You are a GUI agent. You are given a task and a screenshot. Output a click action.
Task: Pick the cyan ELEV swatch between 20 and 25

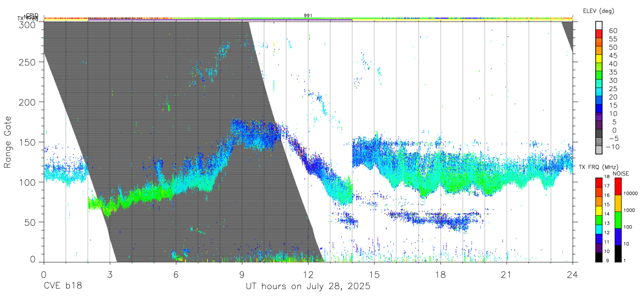599,92
